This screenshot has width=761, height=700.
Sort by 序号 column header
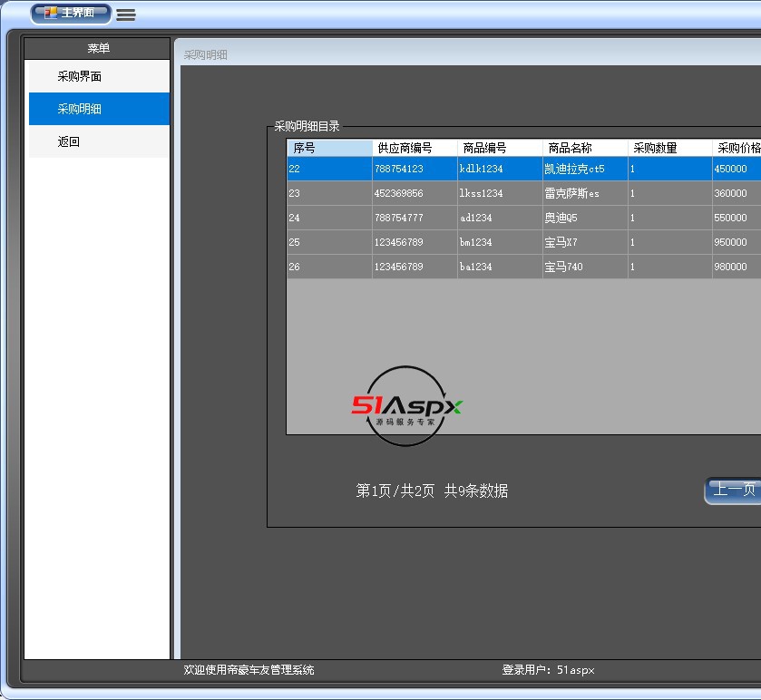coord(329,148)
